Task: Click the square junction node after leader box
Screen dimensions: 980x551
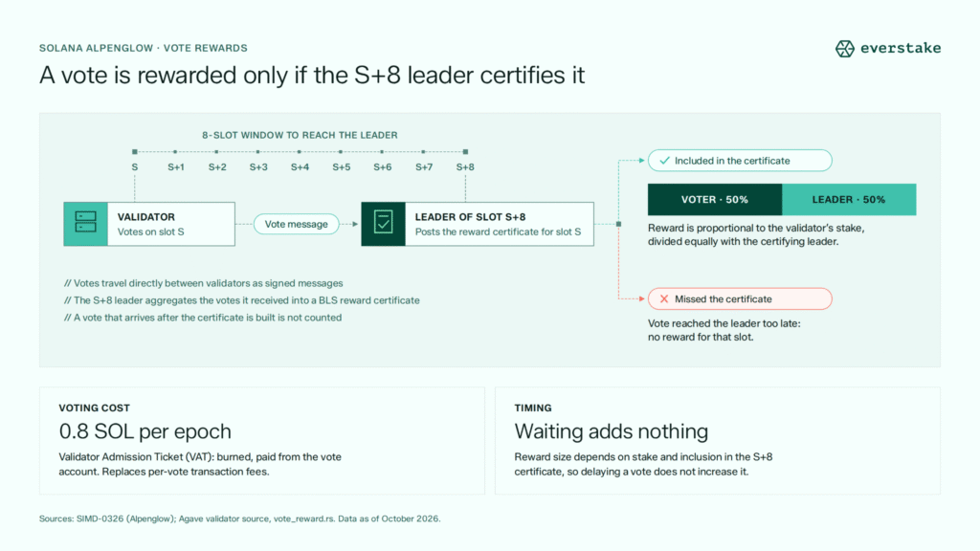Action: click(x=618, y=224)
